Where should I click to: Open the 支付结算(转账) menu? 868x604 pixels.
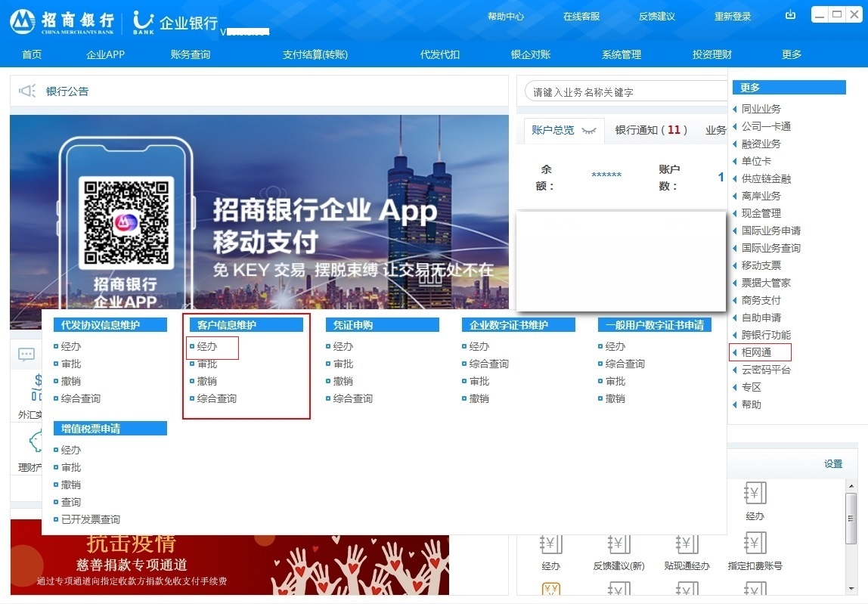click(x=315, y=54)
